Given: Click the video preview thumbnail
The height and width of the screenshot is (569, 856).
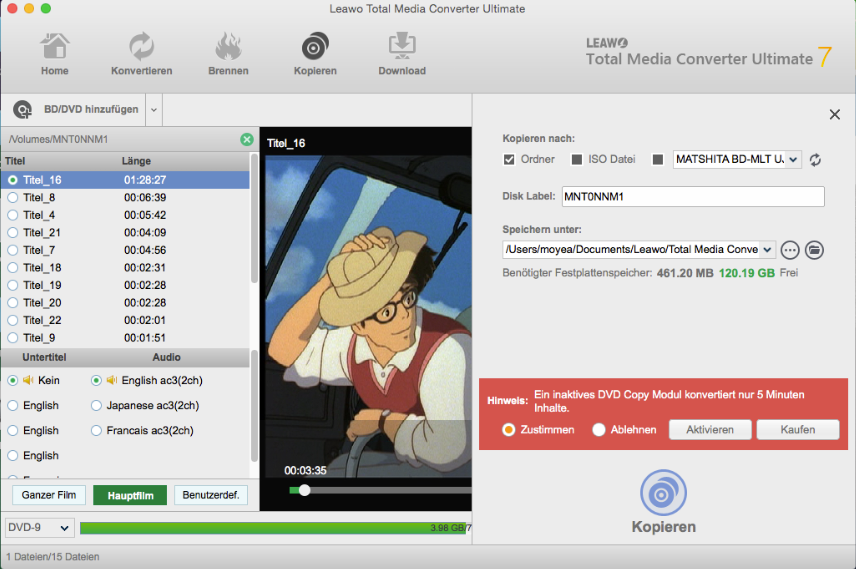Looking at the screenshot, I should click(x=368, y=317).
